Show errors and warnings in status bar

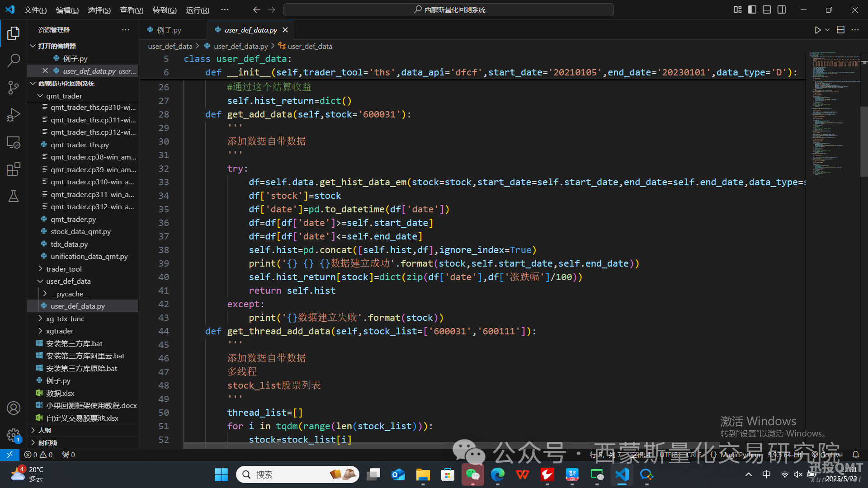(38, 455)
